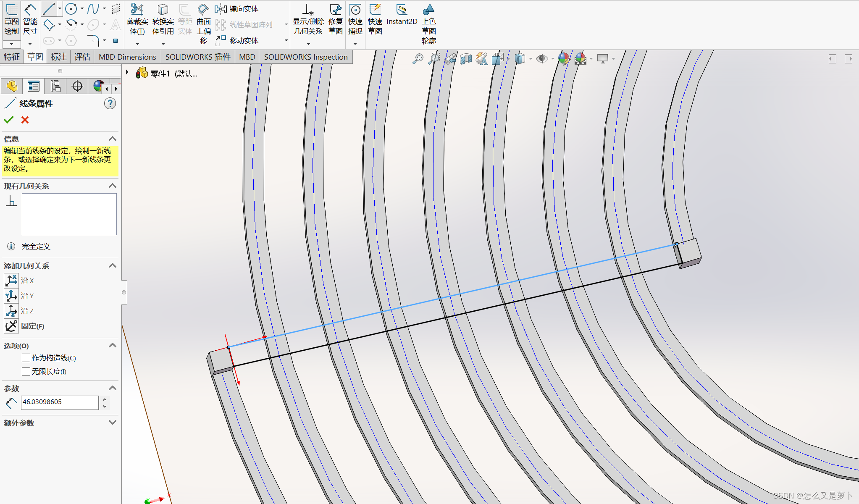The height and width of the screenshot is (504, 859).
Task: Open the FeatureManager design tree tab
Action: tap(12, 86)
